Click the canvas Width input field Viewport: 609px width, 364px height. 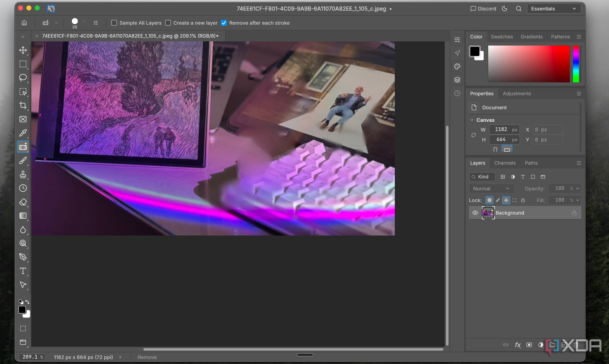[504, 130]
